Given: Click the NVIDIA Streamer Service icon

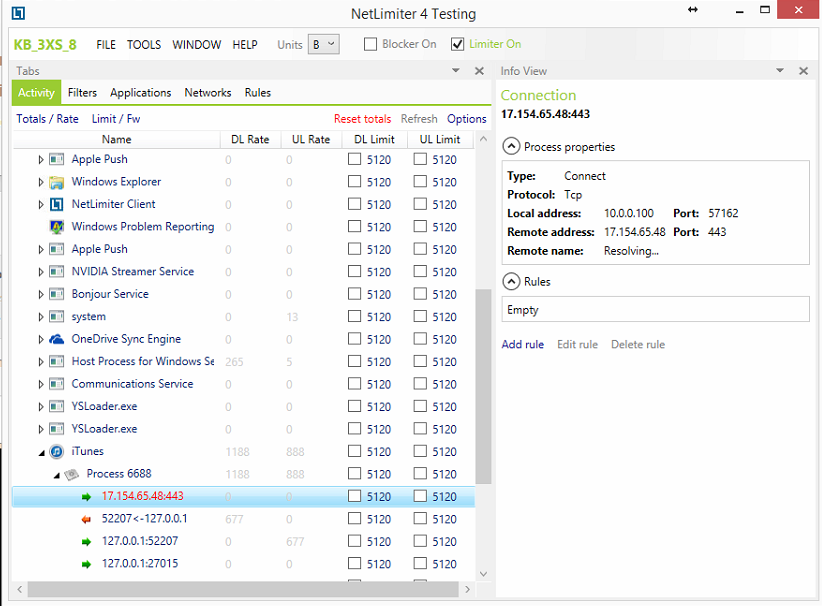Looking at the screenshot, I should click(57, 272).
